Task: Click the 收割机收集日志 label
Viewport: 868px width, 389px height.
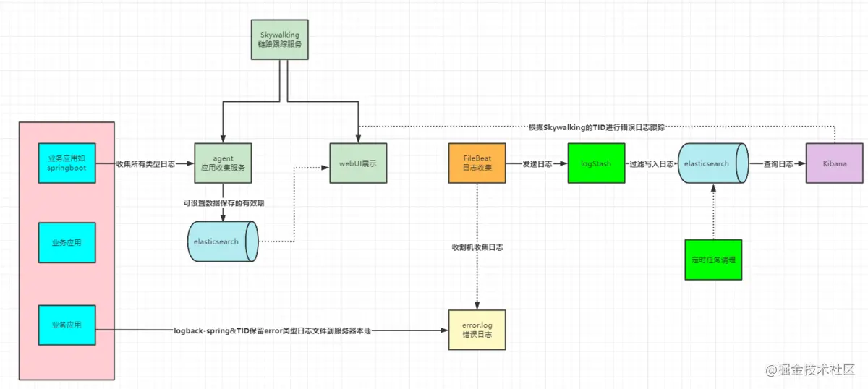Action: click(x=477, y=247)
